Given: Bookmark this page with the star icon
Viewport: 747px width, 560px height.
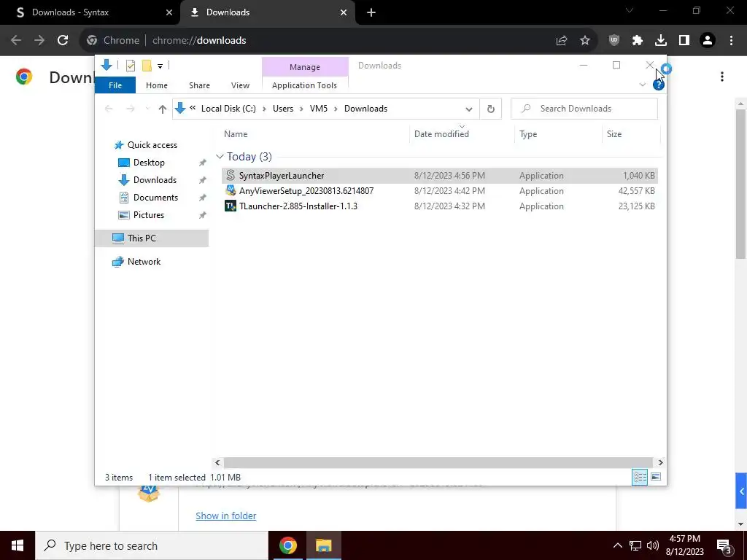Looking at the screenshot, I should point(585,41).
